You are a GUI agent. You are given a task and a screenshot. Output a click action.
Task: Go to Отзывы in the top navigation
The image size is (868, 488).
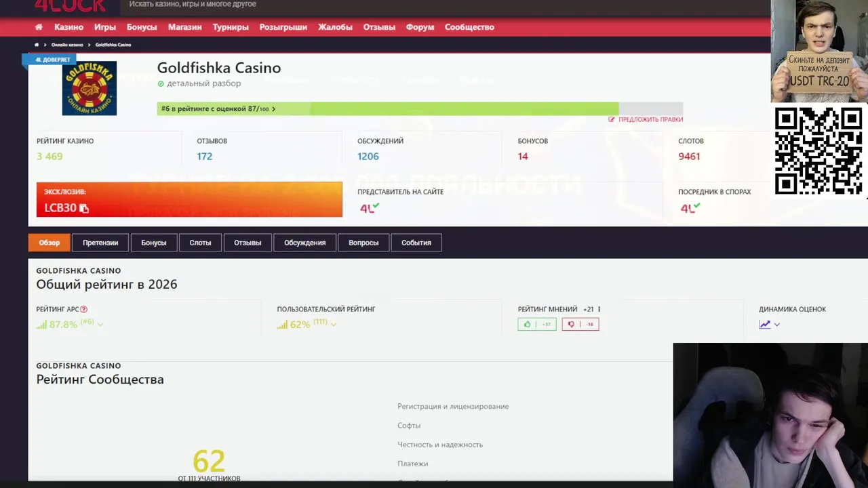point(379,27)
